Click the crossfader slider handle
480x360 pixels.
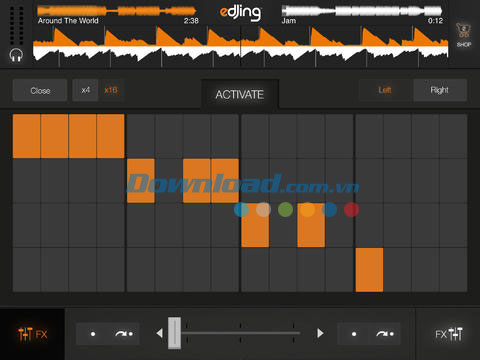[174, 333]
